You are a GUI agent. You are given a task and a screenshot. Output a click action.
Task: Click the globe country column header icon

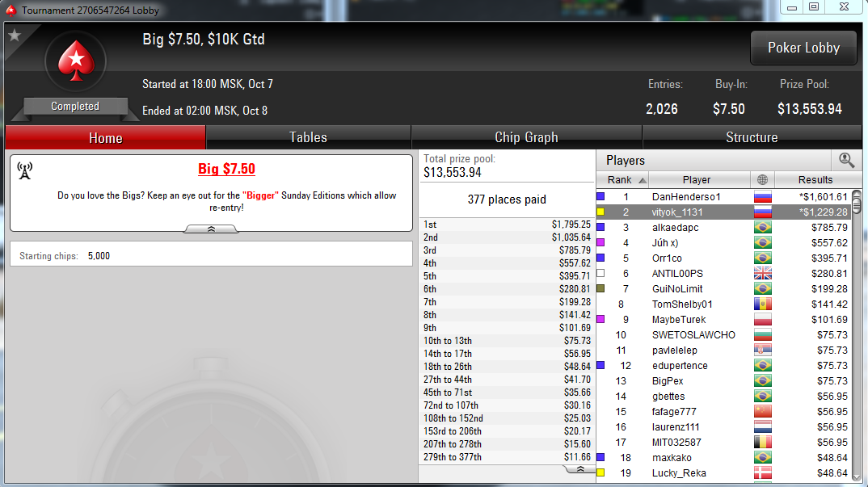click(x=762, y=180)
